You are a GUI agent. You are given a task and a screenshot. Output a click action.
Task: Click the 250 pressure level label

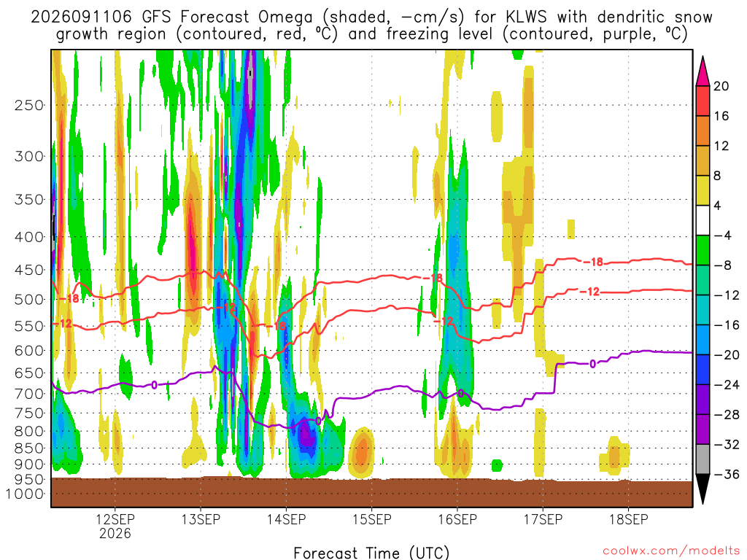click(29, 105)
